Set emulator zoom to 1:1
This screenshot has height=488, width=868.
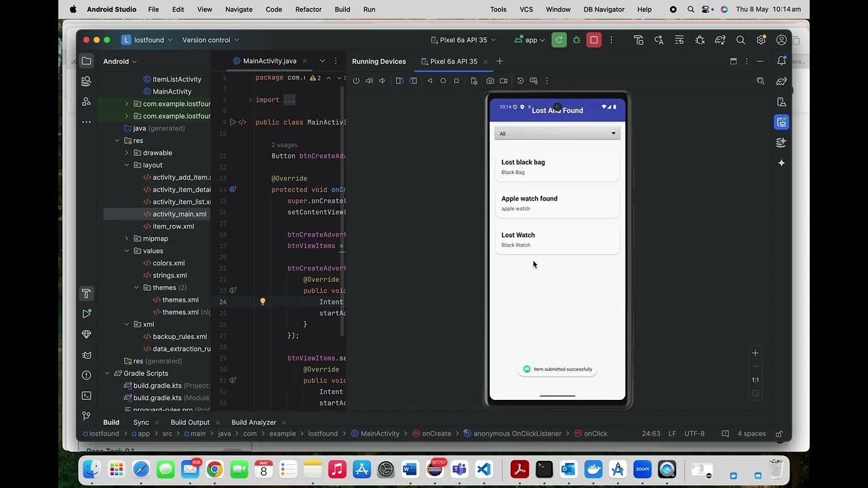pyautogui.click(x=755, y=380)
